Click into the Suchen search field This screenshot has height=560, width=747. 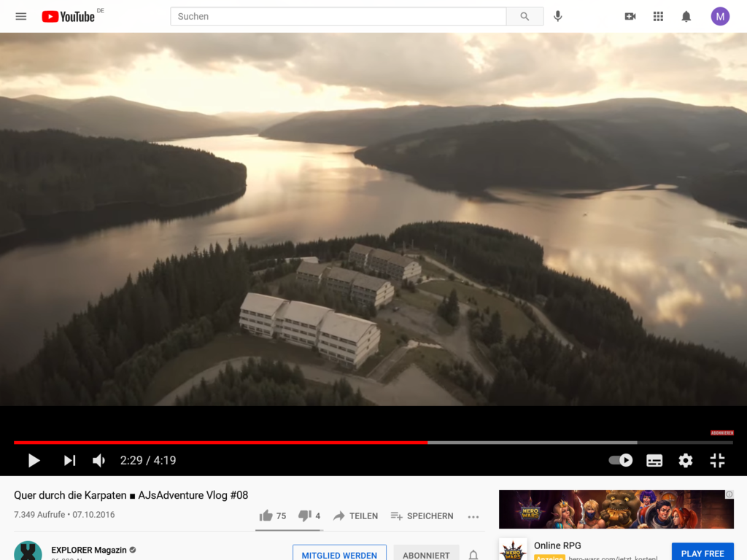[338, 17]
